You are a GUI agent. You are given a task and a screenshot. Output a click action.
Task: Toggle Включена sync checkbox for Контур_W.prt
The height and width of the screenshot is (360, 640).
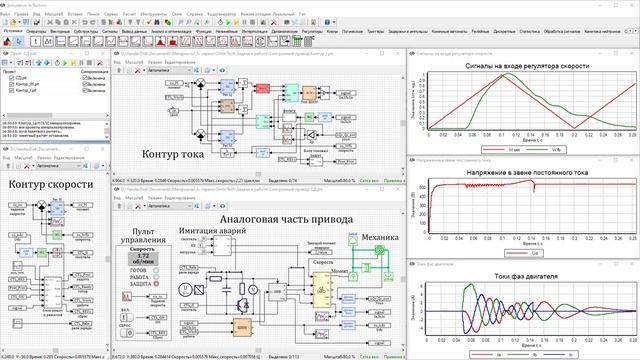pos(85,84)
